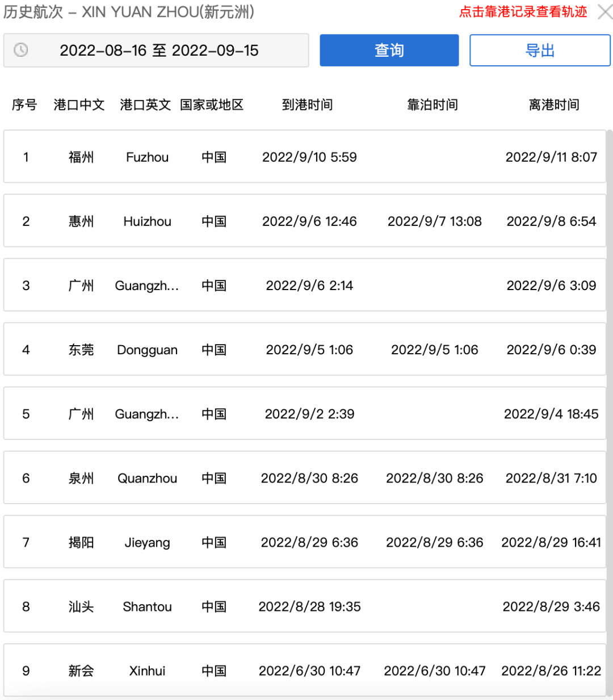Select the 港口中文 column header

pos(79,104)
